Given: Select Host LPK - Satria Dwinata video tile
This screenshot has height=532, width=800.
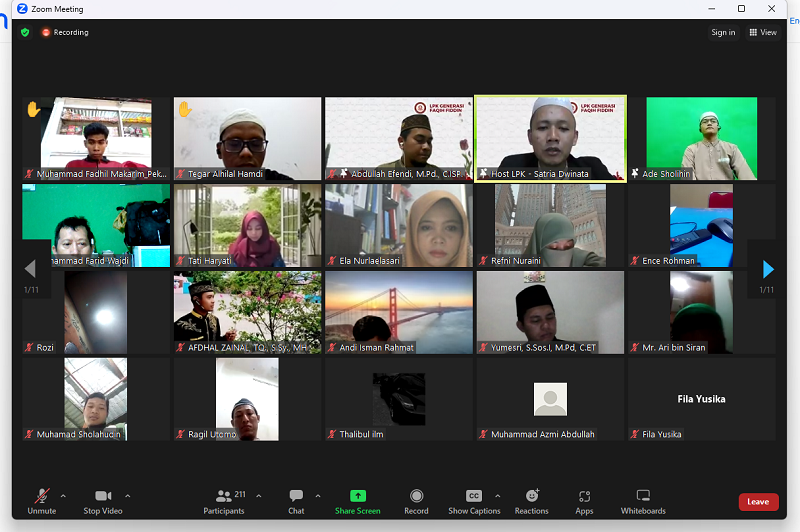Looking at the screenshot, I should pos(550,138).
